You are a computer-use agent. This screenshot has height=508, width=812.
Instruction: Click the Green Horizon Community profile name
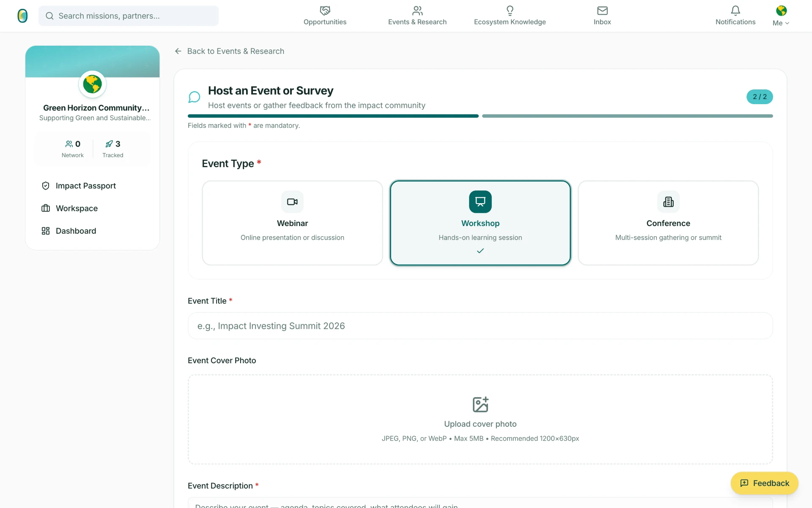coord(96,108)
